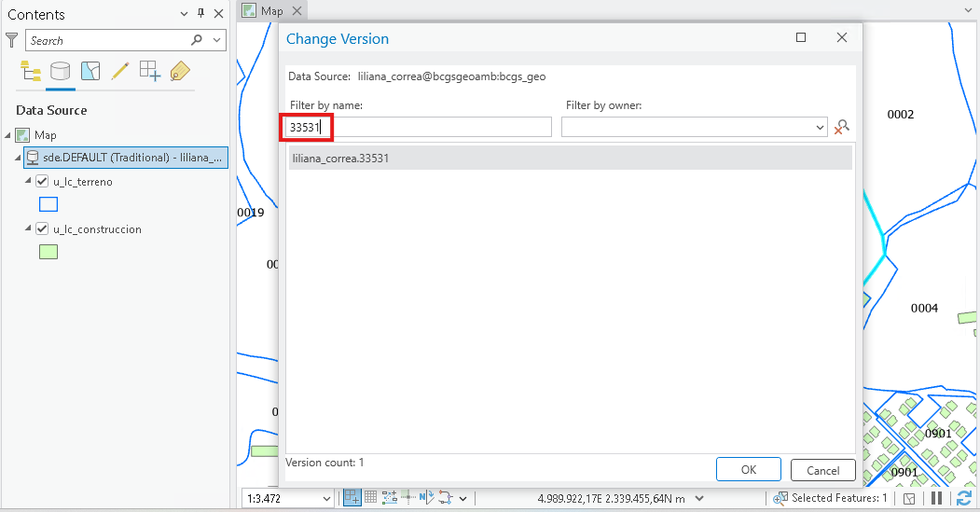
Task: Close the Contents pane
Action: [219, 14]
